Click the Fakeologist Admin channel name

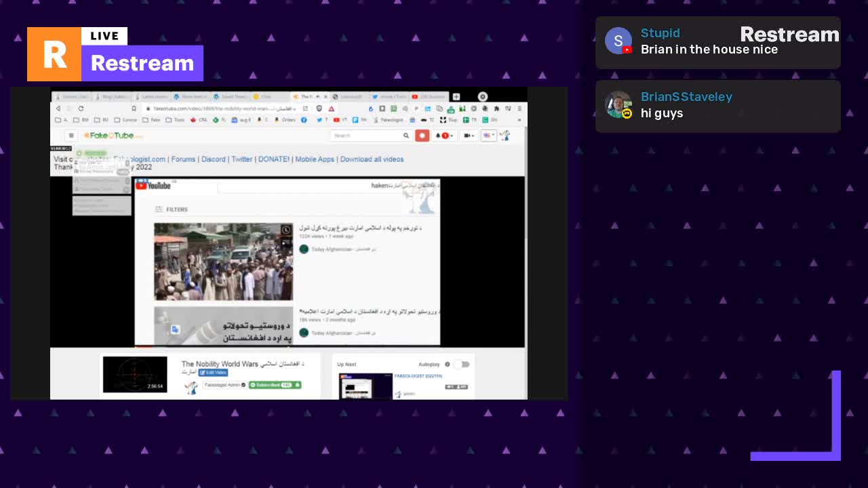(x=224, y=385)
